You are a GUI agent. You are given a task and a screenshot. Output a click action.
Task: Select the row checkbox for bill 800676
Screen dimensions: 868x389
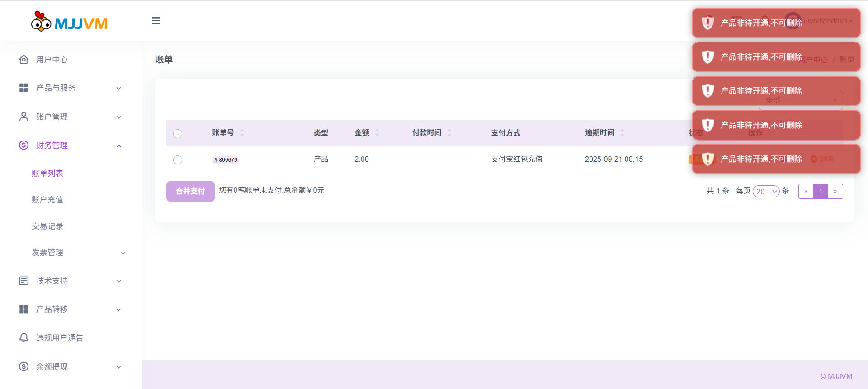pyautogui.click(x=178, y=159)
